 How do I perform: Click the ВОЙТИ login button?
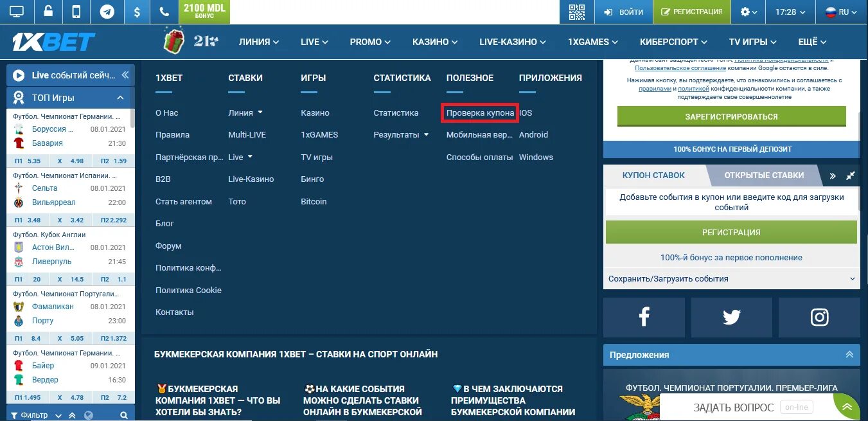(x=623, y=12)
